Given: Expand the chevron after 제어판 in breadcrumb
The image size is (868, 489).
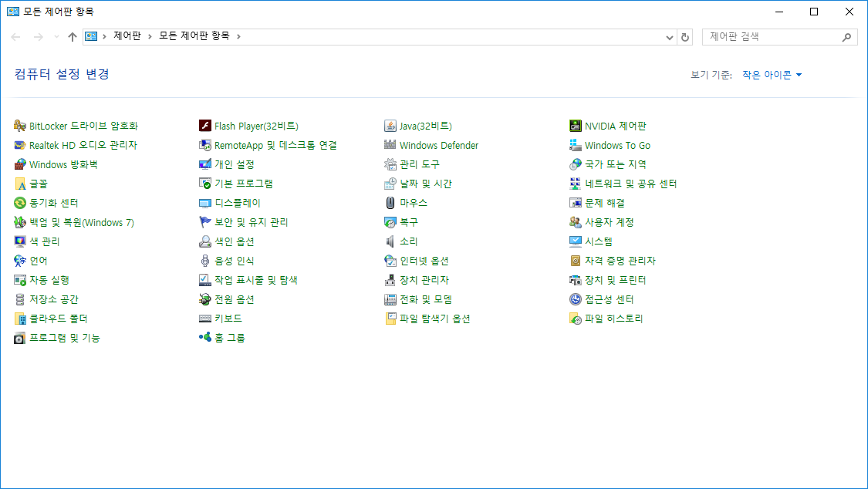Looking at the screenshot, I should (x=150, y=36).
